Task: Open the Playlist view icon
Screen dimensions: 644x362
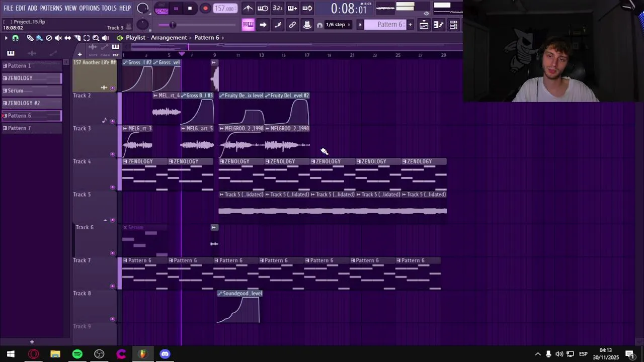Action: [x=424, y=25]
